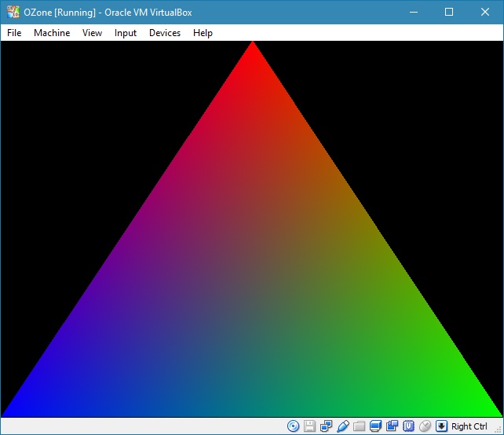Open the Machine menu

52,33
